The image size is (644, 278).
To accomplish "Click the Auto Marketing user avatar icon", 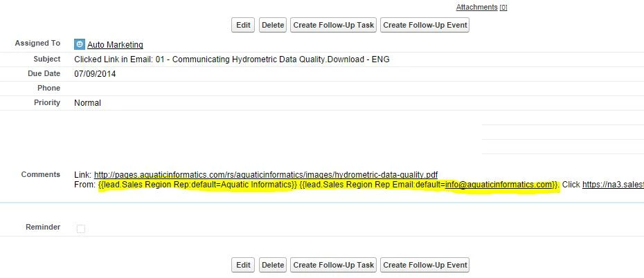I will 79,44.
